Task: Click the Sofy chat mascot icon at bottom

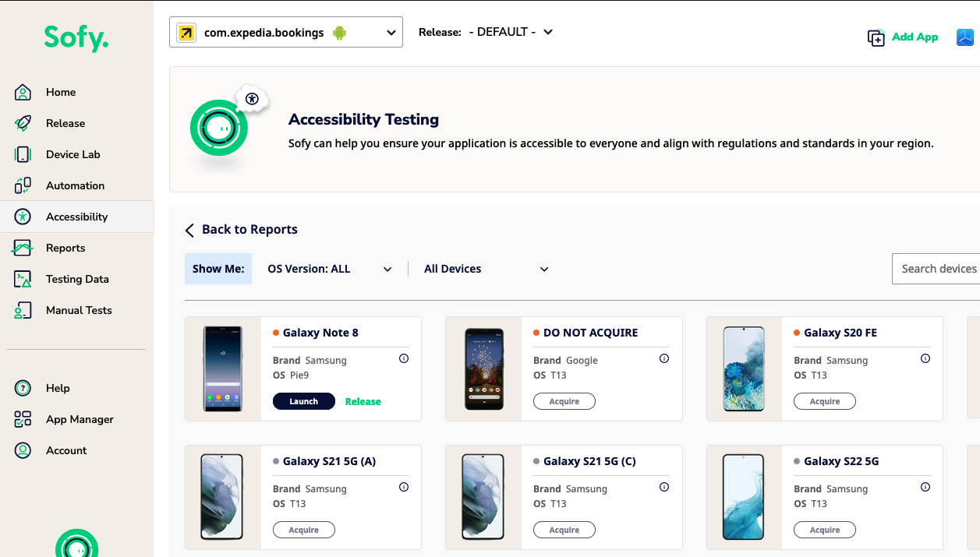Action: (76, 544)
